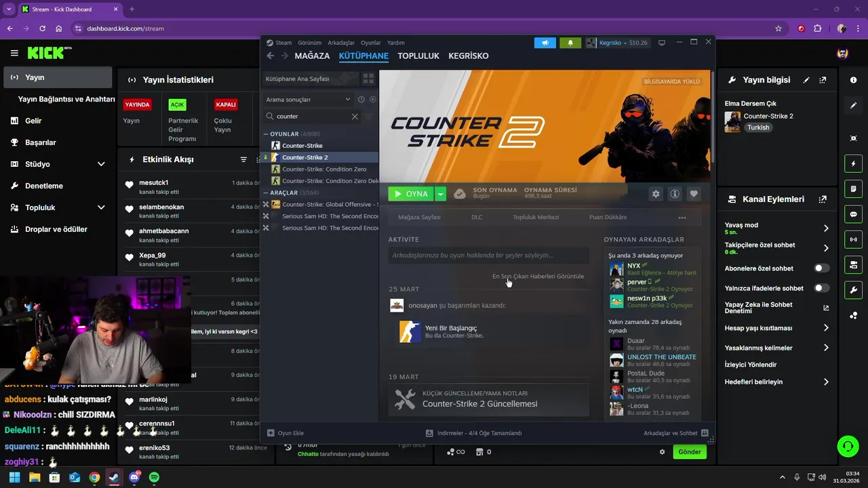Screen dimensions: 868x488
Task: Show Counter-Strike 2 game info icon
Action: click(675, 194)
